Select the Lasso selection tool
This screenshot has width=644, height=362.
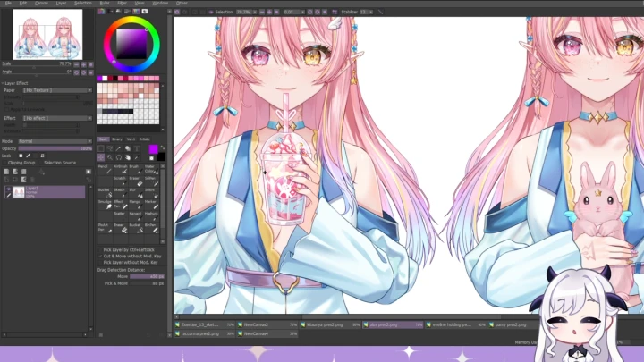pyautogui.click(x=110, y=148)
